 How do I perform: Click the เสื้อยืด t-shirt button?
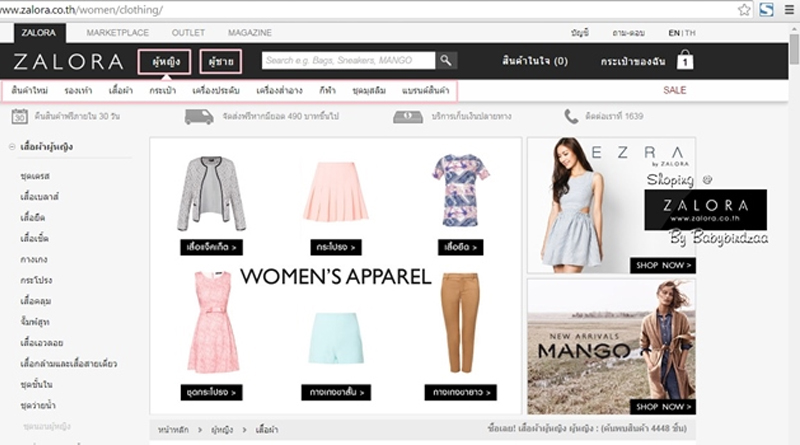point(460,247)
